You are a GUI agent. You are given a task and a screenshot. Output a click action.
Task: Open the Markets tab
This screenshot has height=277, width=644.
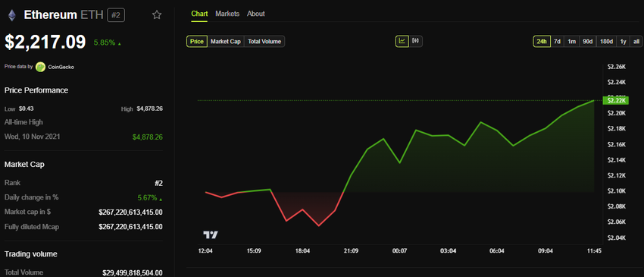(227, 14)
